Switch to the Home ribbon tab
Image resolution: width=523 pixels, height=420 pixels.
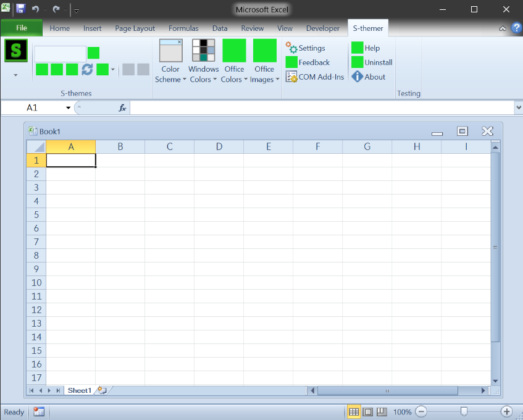point(60,28)
